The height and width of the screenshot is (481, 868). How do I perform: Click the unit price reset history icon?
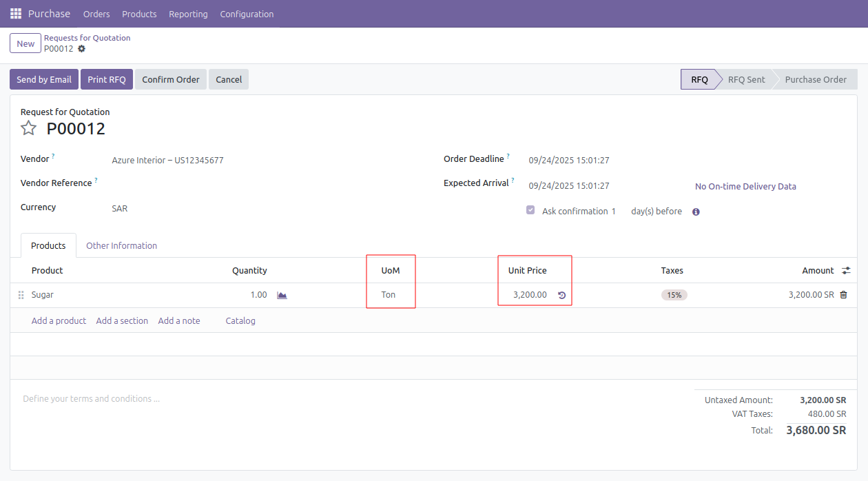tap(561, 295)
